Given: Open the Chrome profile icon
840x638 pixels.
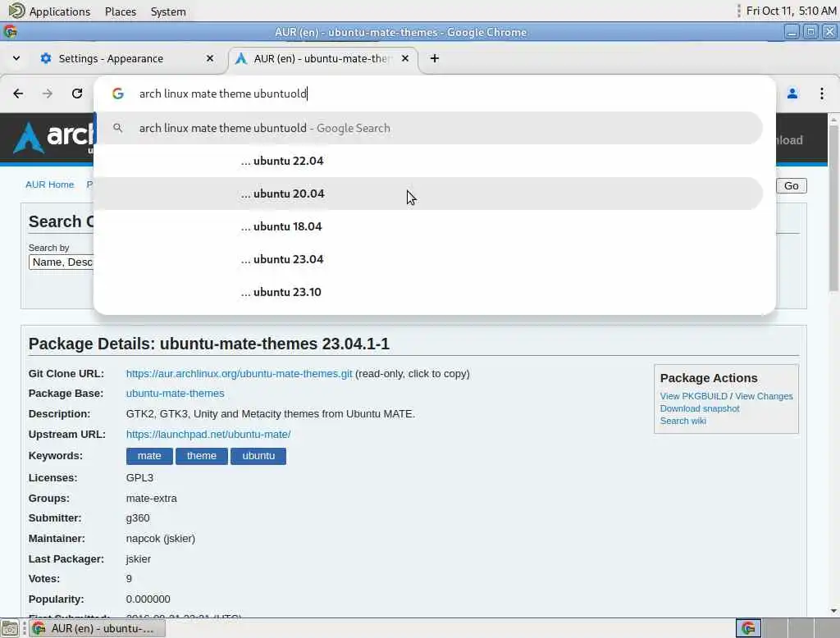Looking at the screenshot, I should click(x=792, y=93).
